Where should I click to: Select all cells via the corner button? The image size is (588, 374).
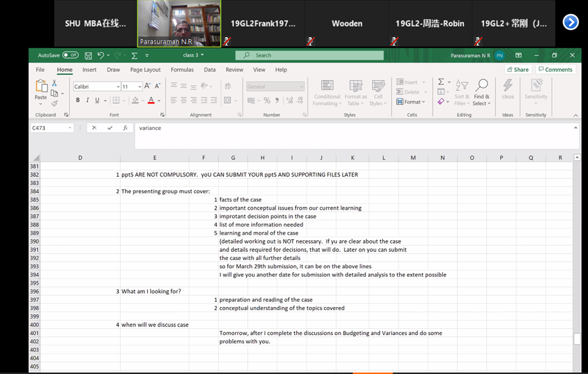pyautogui.click(x=36, y=157)
